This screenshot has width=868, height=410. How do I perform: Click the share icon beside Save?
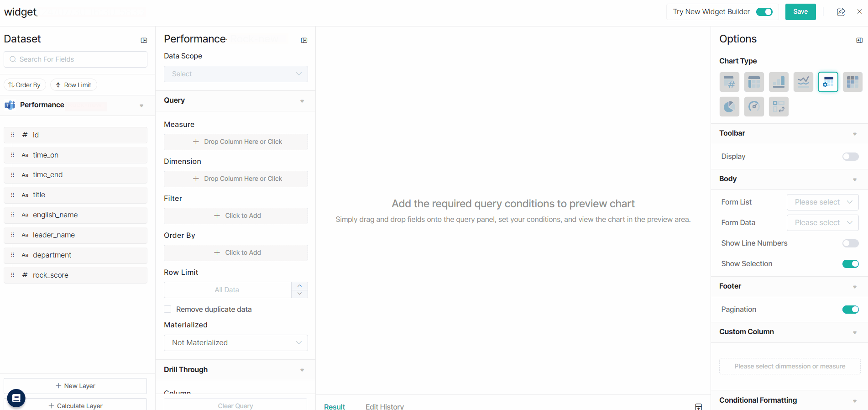pyautogui.click(x=841, y=12)
